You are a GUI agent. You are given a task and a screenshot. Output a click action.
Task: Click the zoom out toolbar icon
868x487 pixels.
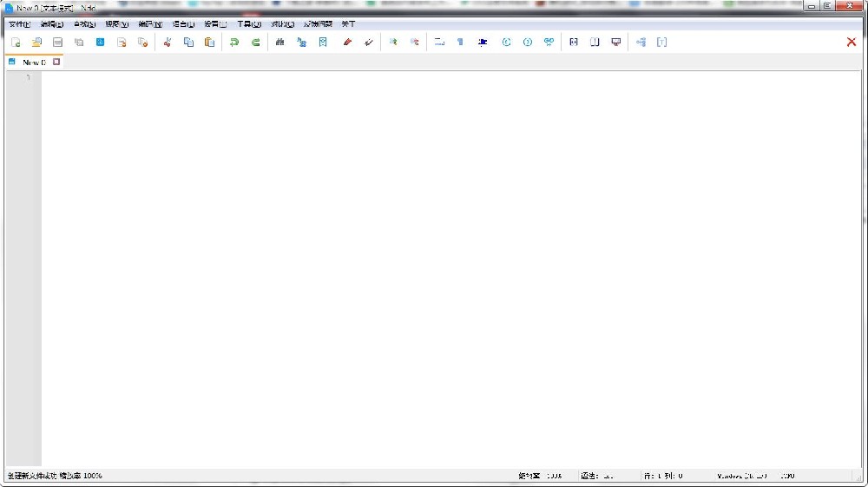(x=415, y=42)
